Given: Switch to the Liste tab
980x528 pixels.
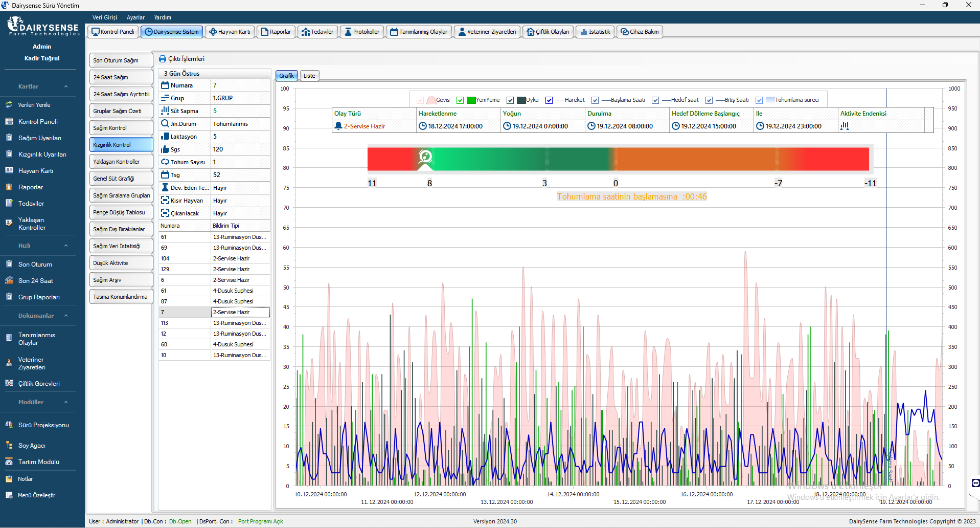Looking at the screenshot, I should 309,76.
